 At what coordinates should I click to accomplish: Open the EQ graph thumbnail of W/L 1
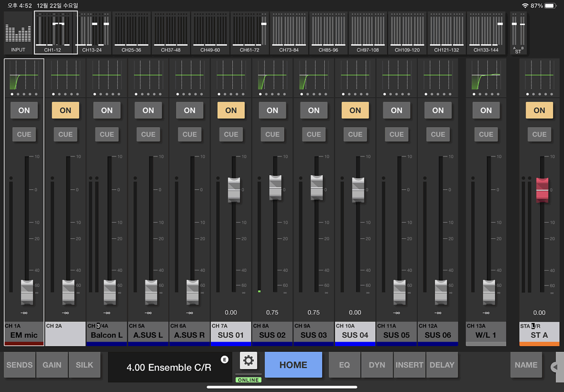pyautogui.click(x=486, y=75)
